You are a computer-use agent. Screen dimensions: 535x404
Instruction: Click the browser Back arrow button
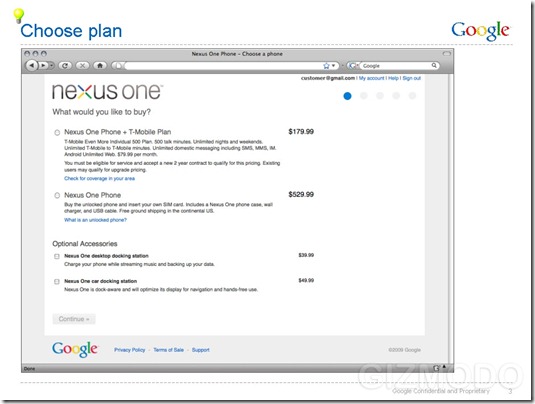pos(32,66)
